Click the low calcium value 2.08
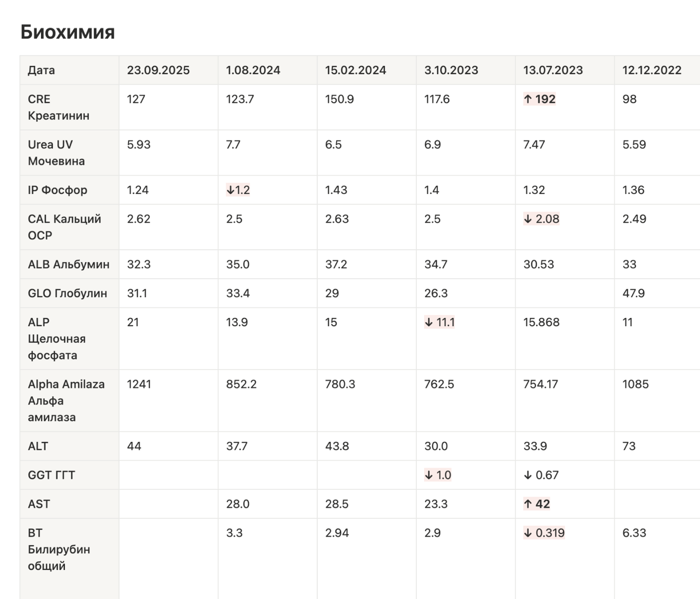Viewport: 700px width, 599px height. (x=542, y=219)
